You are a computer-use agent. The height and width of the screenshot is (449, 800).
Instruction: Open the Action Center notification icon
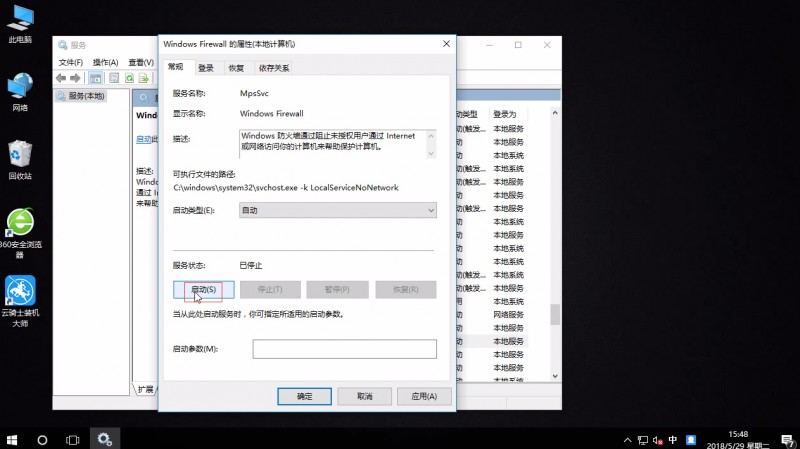tap(788, 440)
